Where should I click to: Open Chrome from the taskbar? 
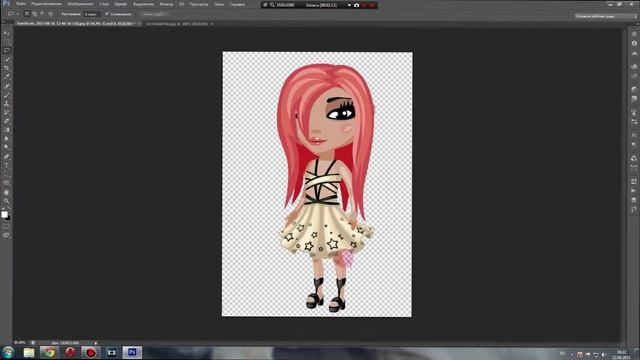pos(49,352)
